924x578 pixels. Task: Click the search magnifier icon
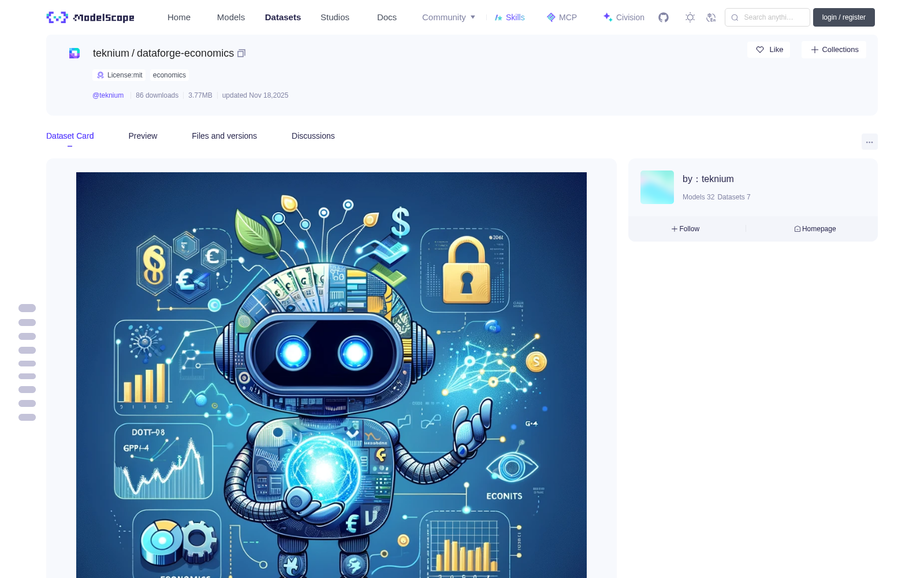click(x=735, y=17)
